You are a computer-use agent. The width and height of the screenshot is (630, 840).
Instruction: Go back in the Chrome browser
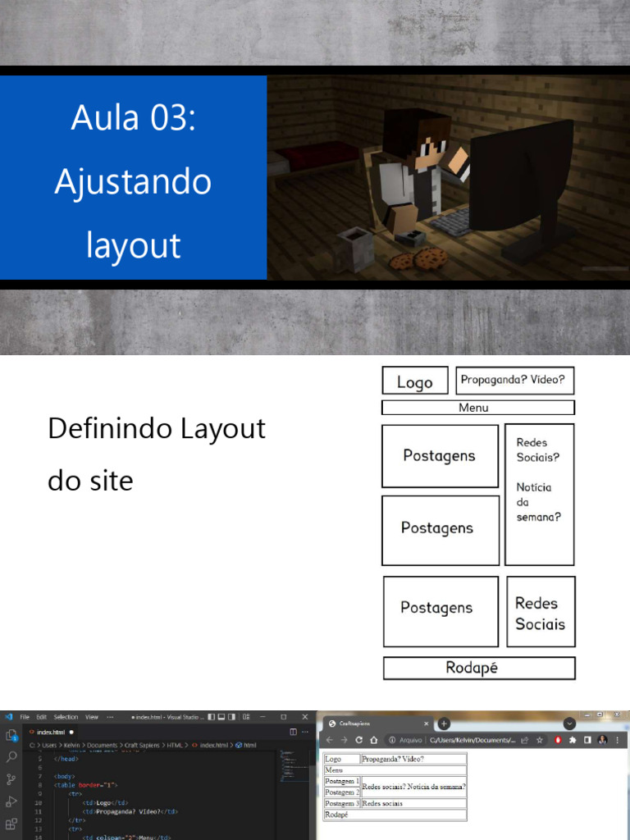coord(330,740)
